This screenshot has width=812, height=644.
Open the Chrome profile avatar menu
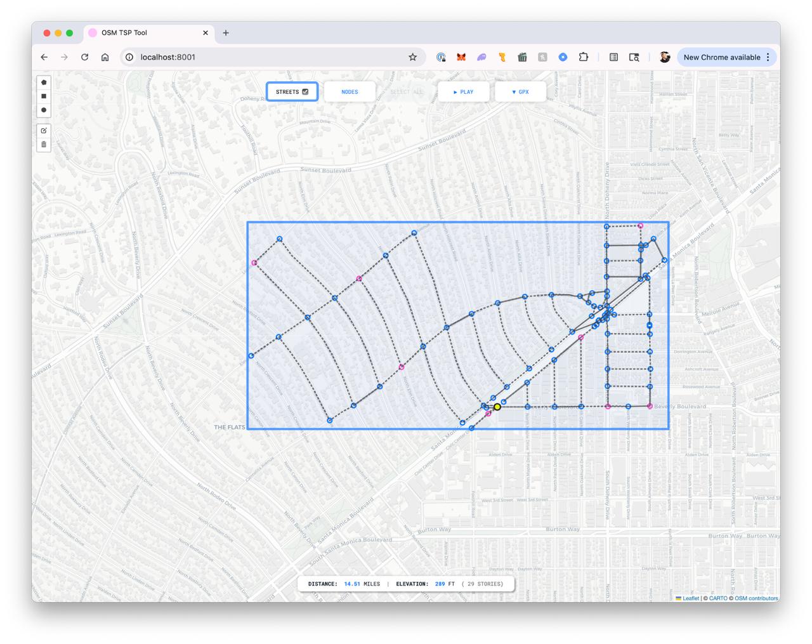664,57
